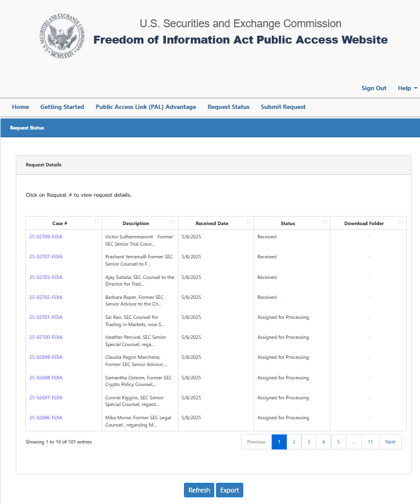Click Sai Rao description text
This screenshot has height=504, width=420.
[x=134, y=321]
